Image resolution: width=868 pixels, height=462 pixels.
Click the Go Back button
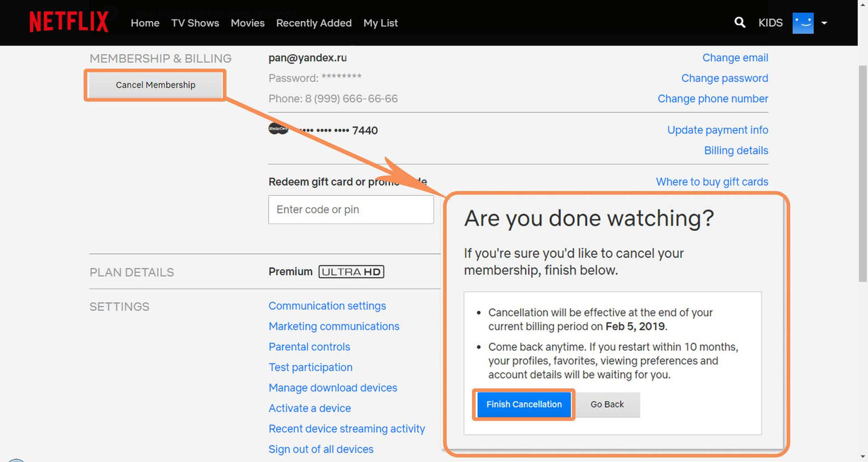click(x=607, y=404)
